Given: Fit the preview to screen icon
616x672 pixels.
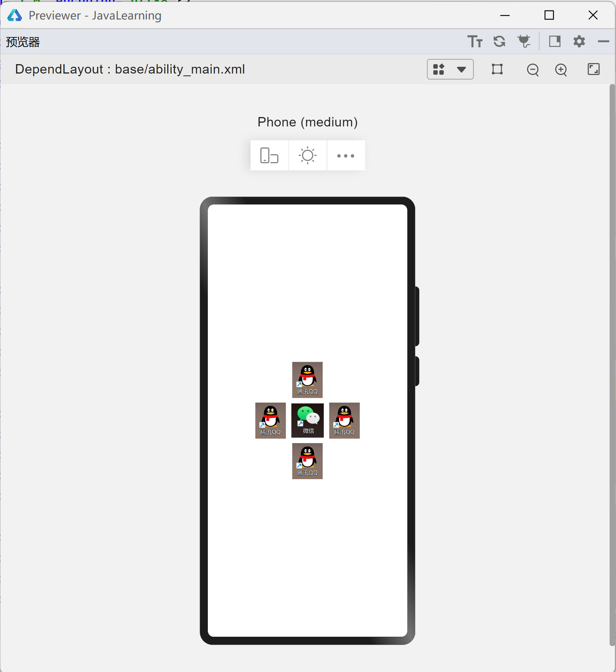Looking at the screenshot, I should [x=593, y=69].
